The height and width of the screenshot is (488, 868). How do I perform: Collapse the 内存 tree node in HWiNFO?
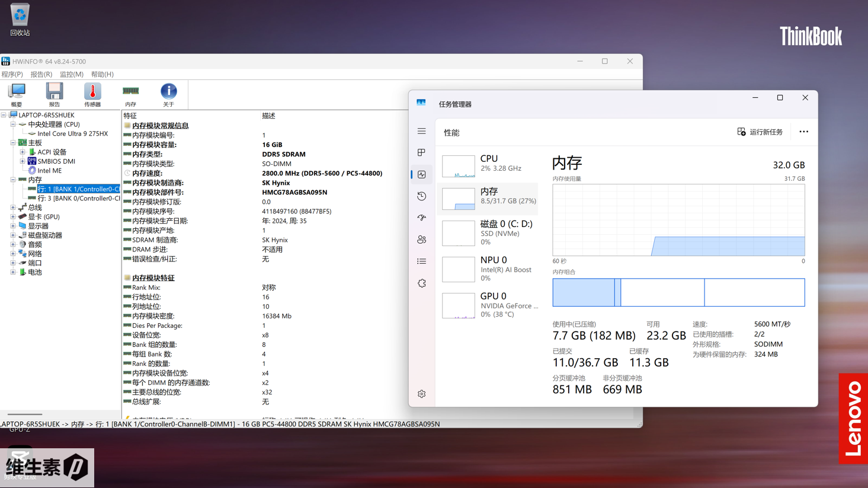click(13, 180)
